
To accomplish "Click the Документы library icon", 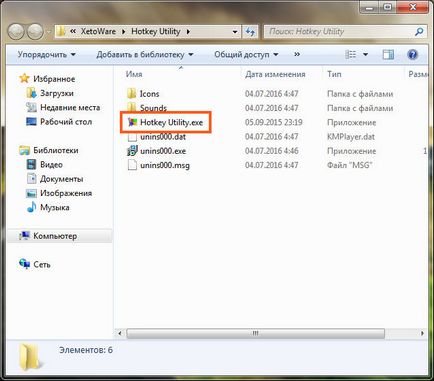I will (31, 179).
